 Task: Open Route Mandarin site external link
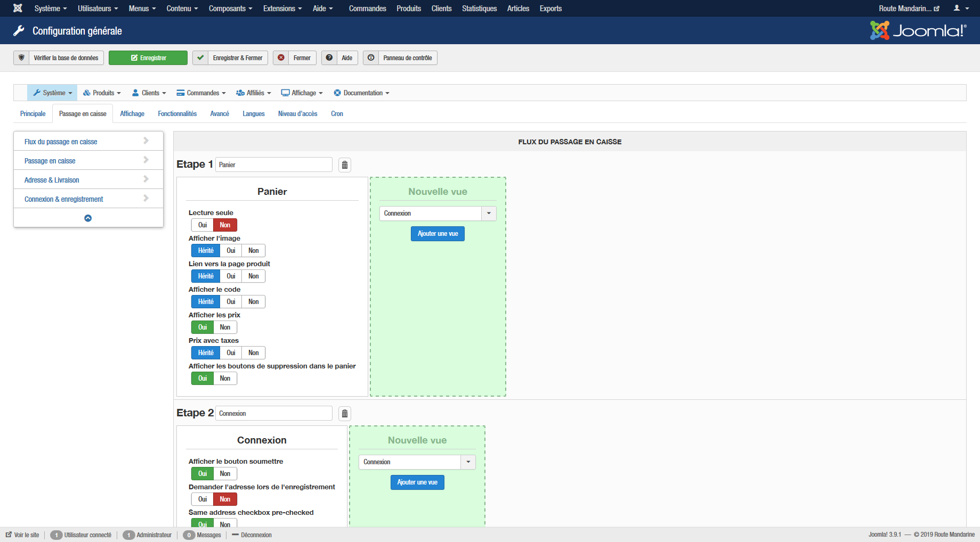(909, 8)
